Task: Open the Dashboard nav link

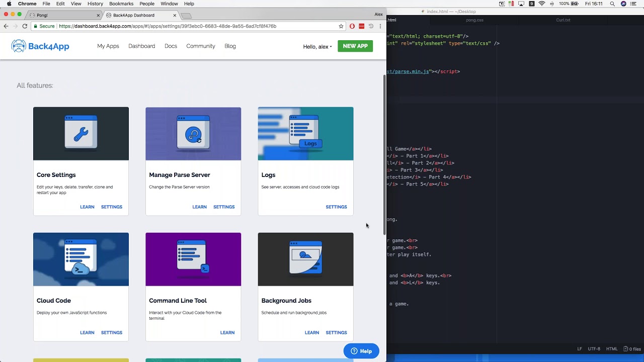Action: click(141, 46)
